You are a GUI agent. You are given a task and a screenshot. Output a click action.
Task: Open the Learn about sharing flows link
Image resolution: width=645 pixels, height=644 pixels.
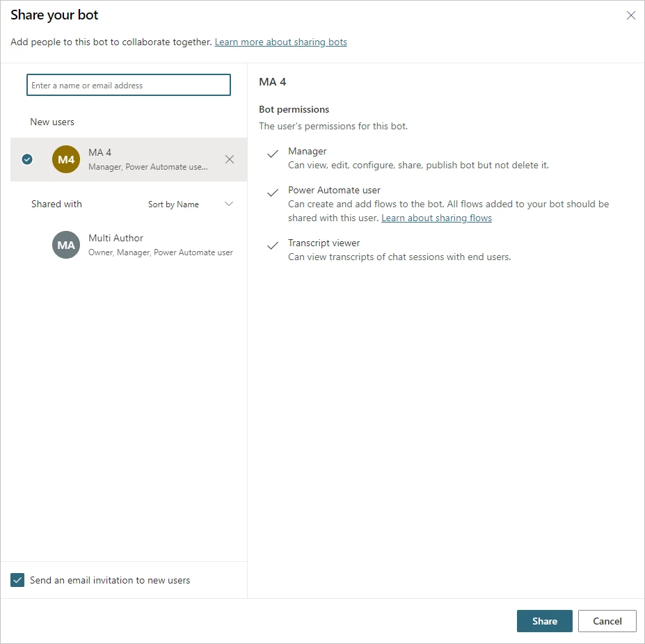point(436,218)
